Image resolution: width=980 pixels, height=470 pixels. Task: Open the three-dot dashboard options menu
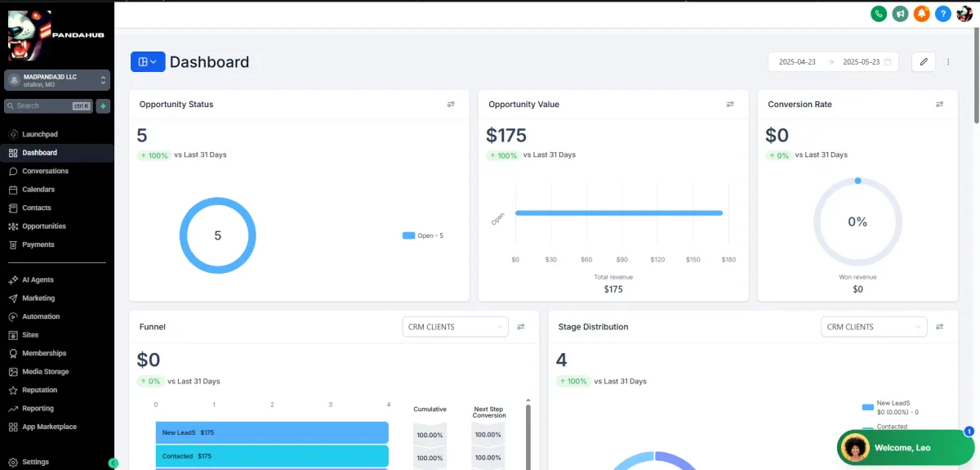(x=948, y=61)
